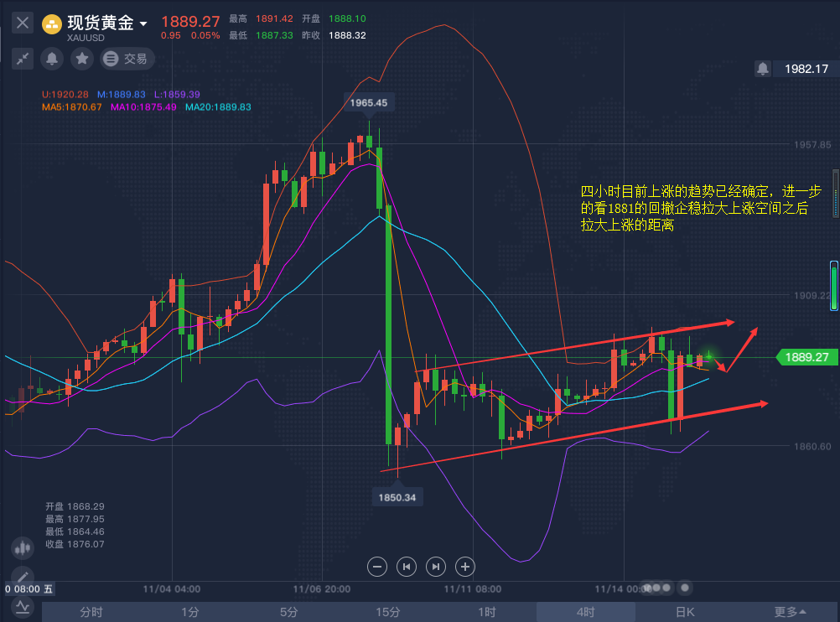The image size is (840, 622).
Task: Open the 交易 trade button
Action: point(127,59)
